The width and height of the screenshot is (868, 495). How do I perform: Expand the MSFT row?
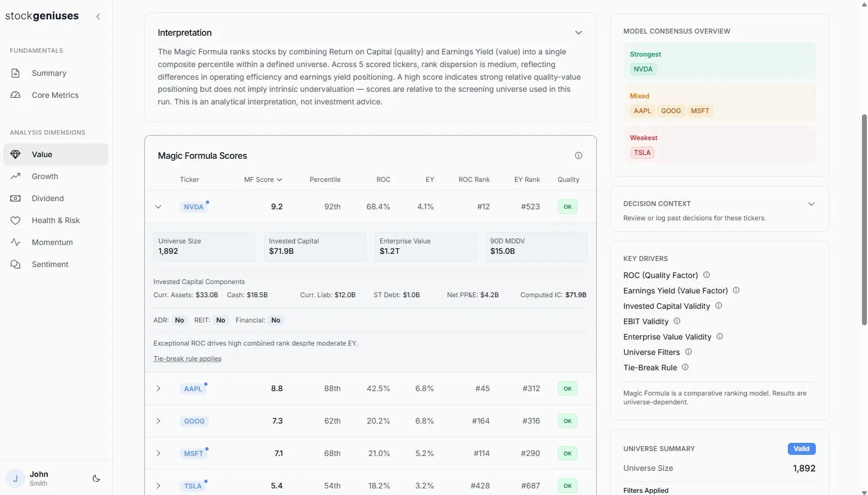(x=158, y=453)
